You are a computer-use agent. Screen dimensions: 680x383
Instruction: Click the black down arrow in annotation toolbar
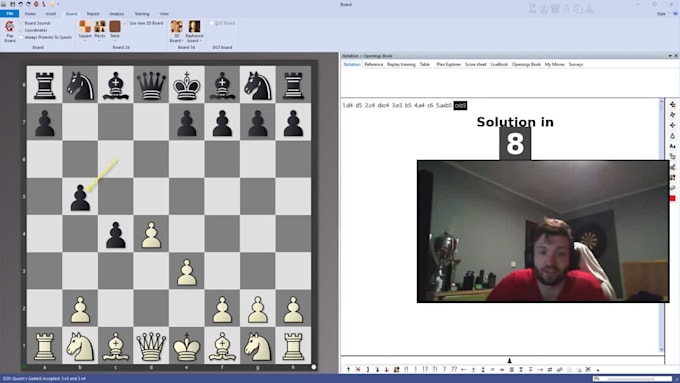point(377,370)
